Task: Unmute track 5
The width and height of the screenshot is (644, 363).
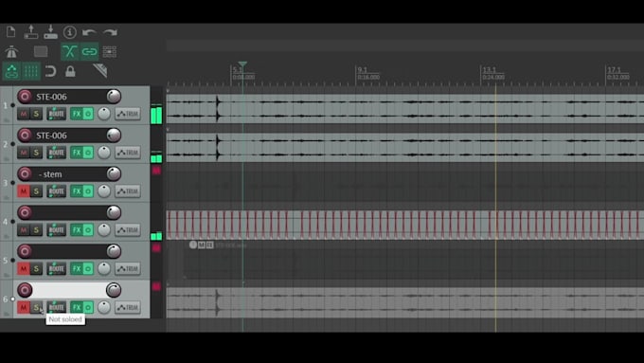Action: point(24,268)
